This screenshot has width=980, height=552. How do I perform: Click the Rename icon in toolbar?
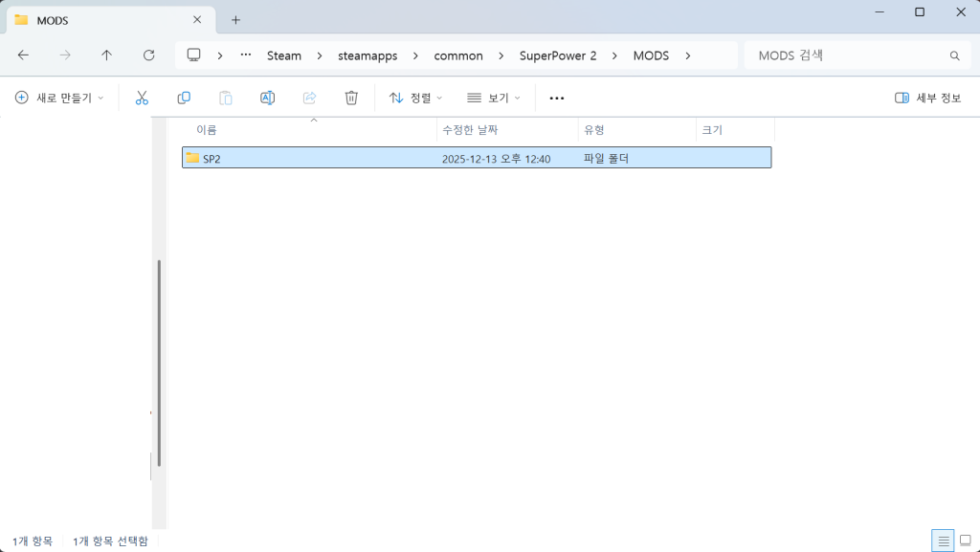click(268, 98)
